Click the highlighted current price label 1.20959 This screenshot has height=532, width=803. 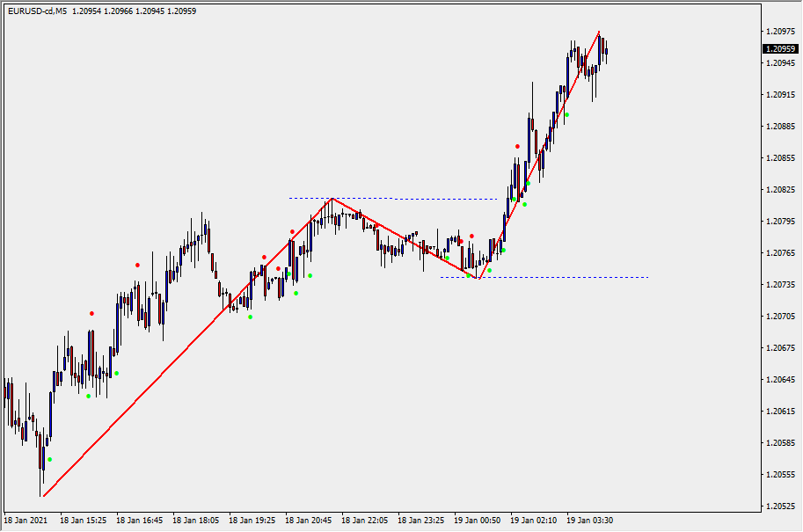click(781, 48)
